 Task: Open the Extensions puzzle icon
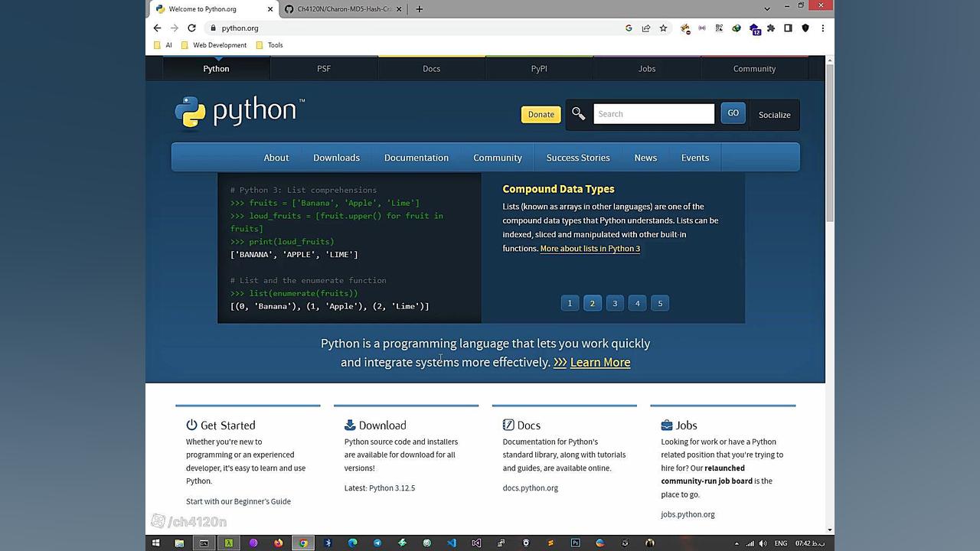[771, 28]
